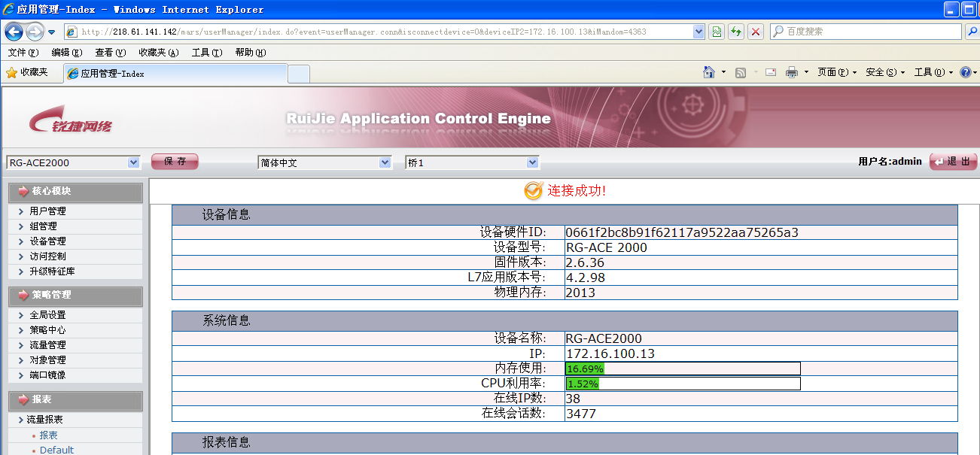Open the 文件(F) menu
Viewport: 980px width, 455px height.
click(23, 52)
